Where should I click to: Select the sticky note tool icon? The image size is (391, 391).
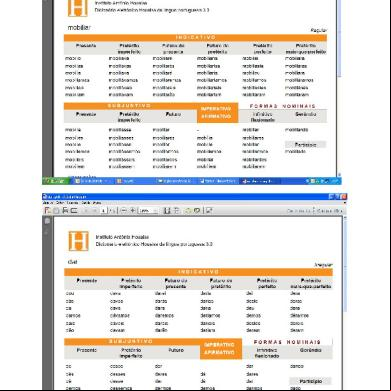(189, 210)
